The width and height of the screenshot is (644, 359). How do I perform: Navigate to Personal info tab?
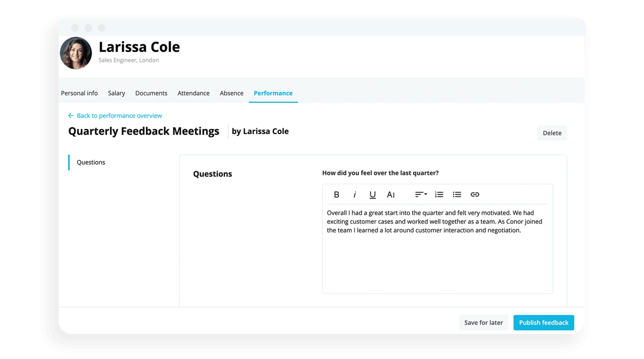coord(79,93)
